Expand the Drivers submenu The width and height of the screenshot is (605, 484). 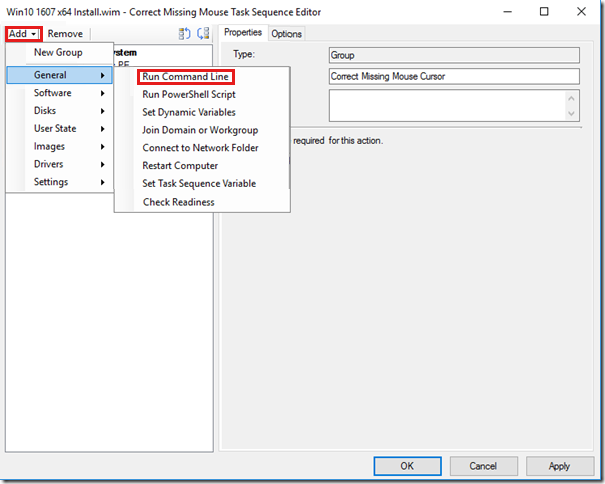point(60,164)
